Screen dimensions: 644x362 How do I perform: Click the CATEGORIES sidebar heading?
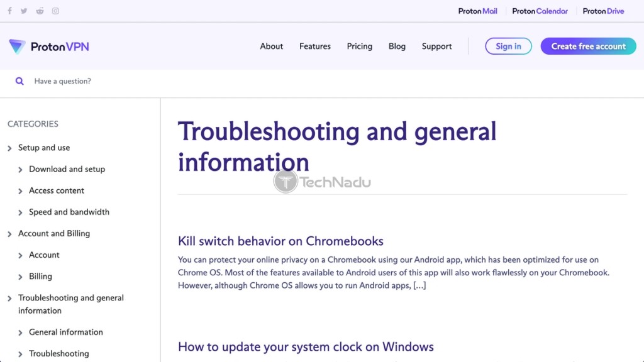pyautogui.click(x=33, y=124)
